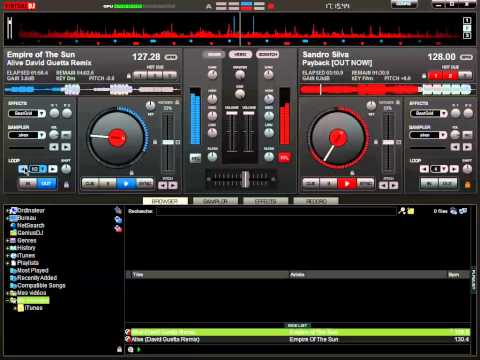Set loop IN point on right deck
The height and width of the screenshot is (360, 480).
(429, 183)
